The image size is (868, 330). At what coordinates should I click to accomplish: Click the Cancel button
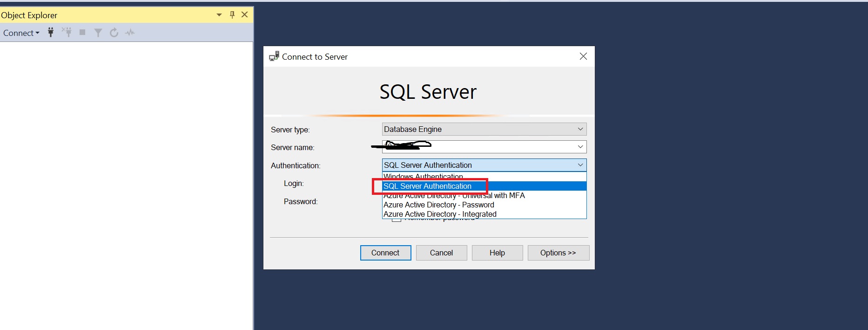click(x=441, y=253)
